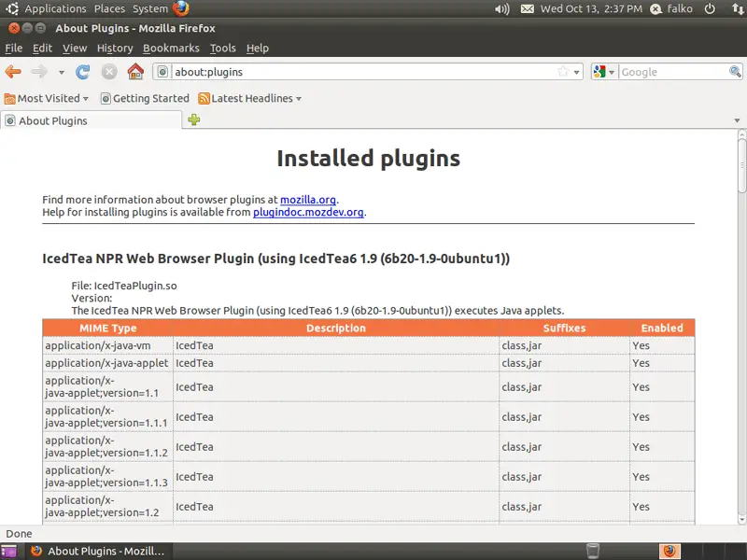Viewport: 747px width, 560px height.
Task: Click the Ubuntu logo icon
Action: point(12,8)
